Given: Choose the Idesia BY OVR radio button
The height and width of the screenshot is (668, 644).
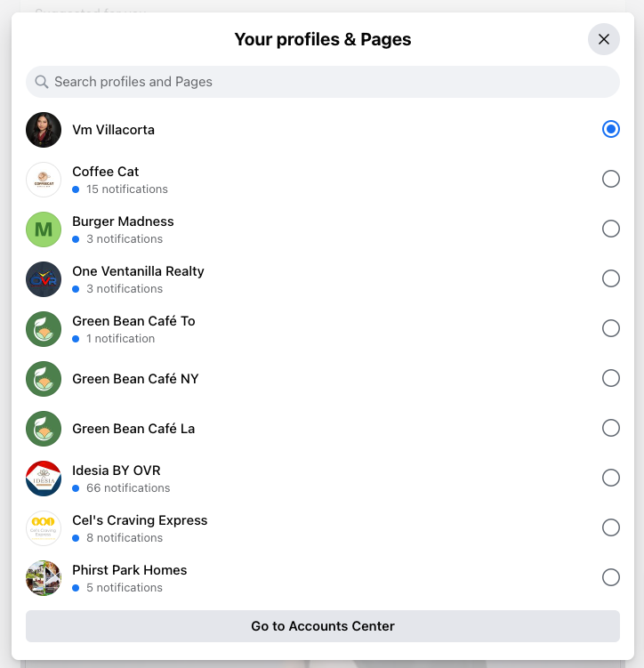Looking at the screenshot, I should (610, 478).
